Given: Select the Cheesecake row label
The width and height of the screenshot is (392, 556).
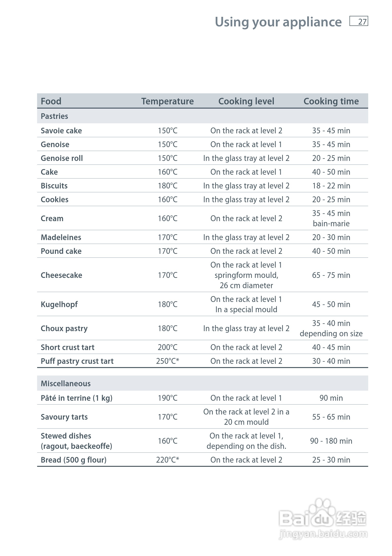Looking at the screenshot, I should [x=61, y=275].
